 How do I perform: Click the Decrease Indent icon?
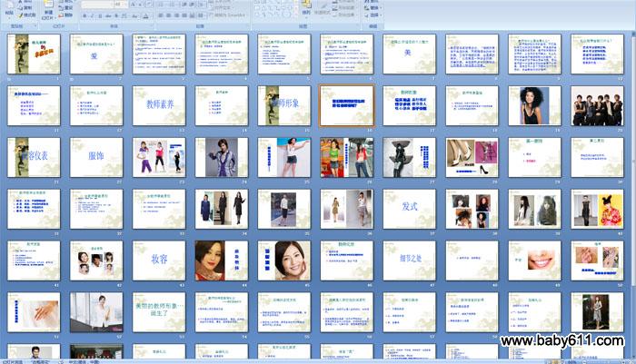(x=184, y=4)
